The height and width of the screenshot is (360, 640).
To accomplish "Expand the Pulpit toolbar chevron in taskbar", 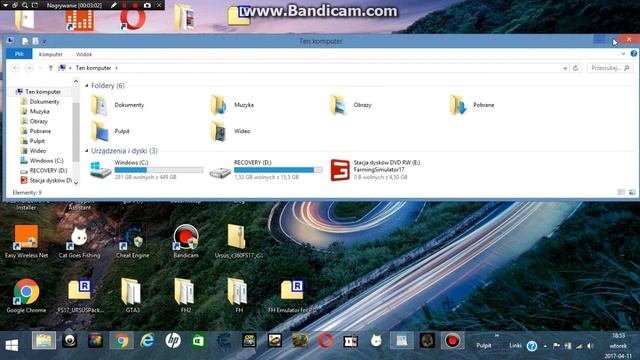I will 497,336.
